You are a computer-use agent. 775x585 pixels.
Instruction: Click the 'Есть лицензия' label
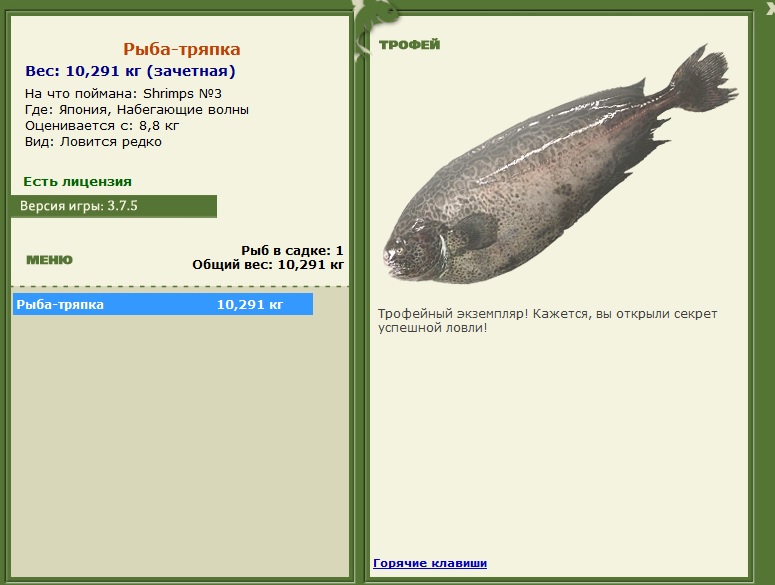tap(78, 181)
